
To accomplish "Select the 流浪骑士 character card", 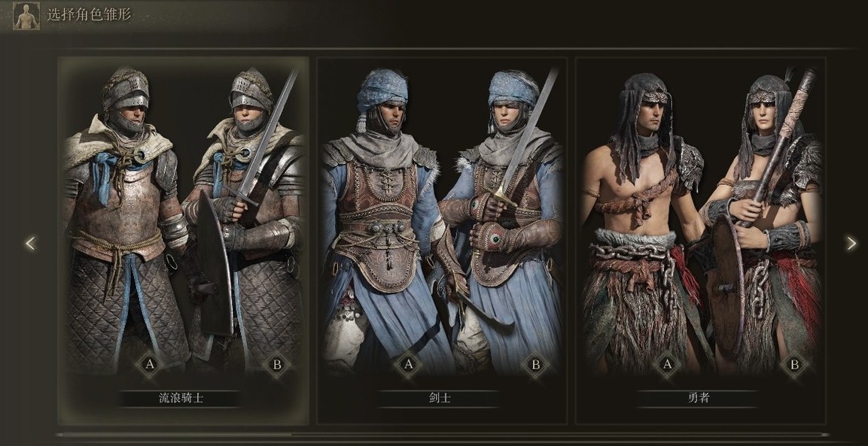I will pyautogui.click(x=183, y=241).
